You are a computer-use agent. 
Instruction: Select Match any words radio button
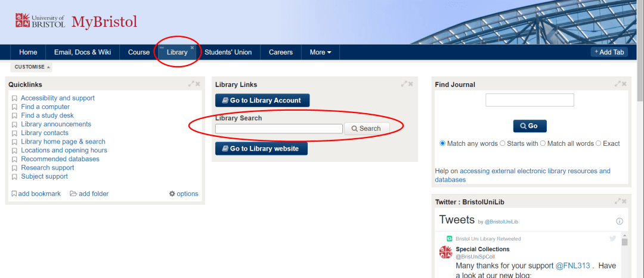pos(442,143)
